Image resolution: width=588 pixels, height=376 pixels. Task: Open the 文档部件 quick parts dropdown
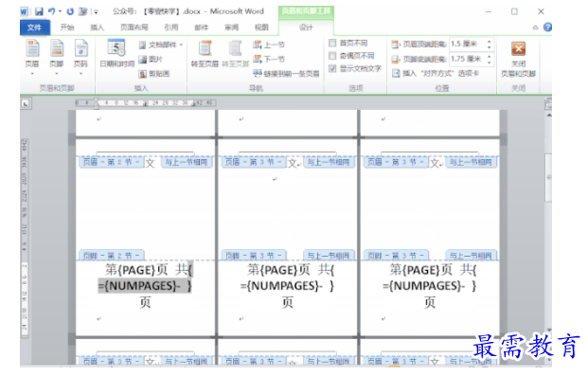pos(161,45)
